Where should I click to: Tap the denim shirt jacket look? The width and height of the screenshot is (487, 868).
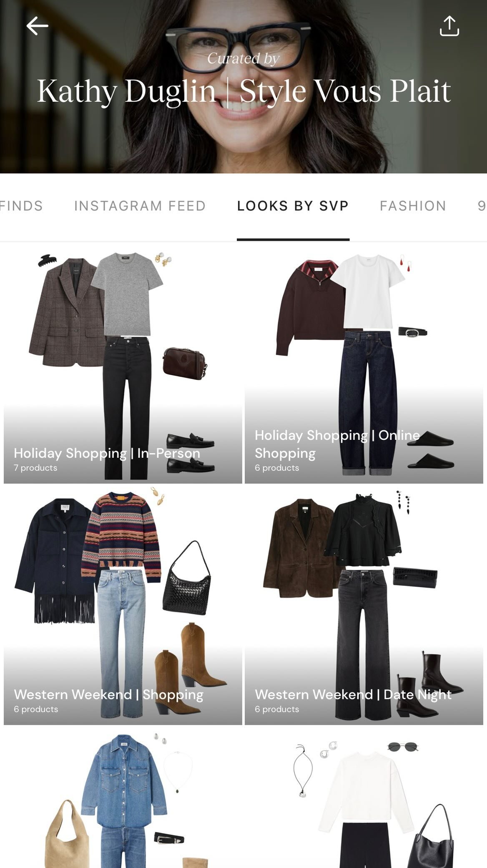tap(123, 798)
